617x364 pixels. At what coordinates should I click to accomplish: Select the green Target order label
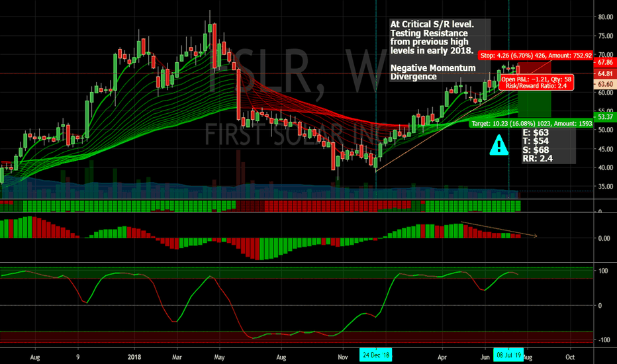[531, 124]
